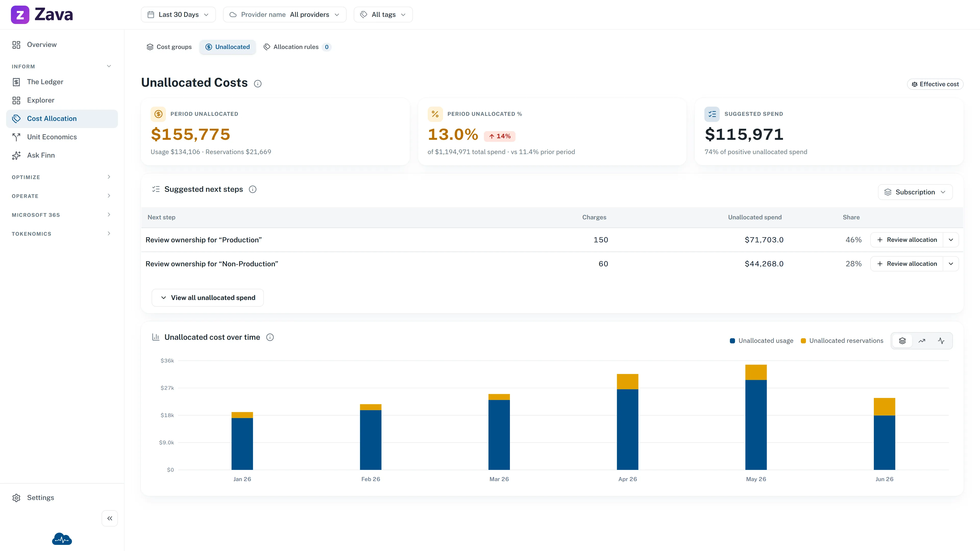Open the Subscription grouping dropdown
This screenshot has width=980, height=551.
tap(915, 192)
